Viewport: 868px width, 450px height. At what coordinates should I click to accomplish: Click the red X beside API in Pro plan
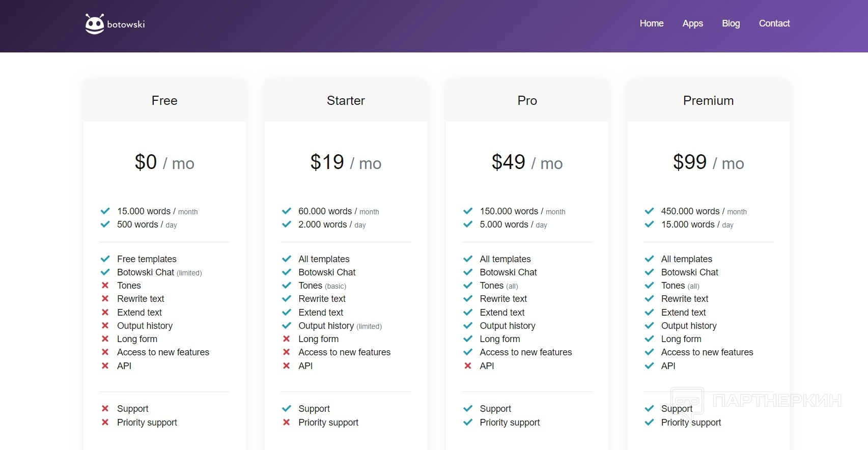pos(468,365)
